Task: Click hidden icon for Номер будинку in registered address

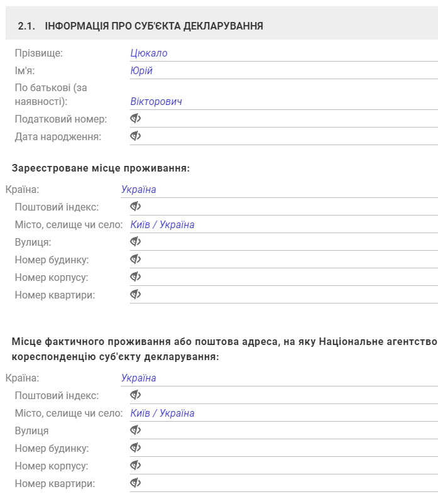Action: pyautogui.click(x=136, y=259)
